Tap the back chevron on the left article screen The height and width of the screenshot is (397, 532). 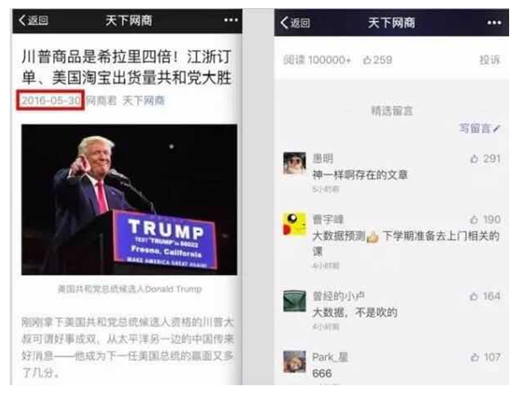click(x=22, y=20)
